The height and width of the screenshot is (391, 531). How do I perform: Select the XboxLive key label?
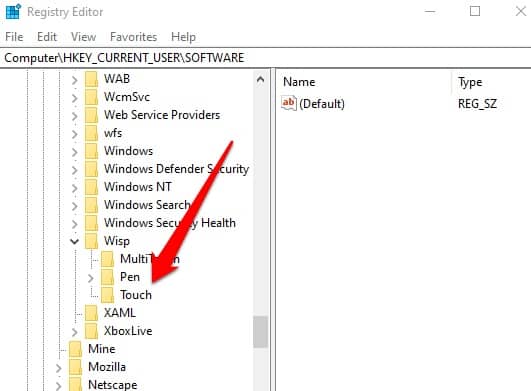click(128, 331)
